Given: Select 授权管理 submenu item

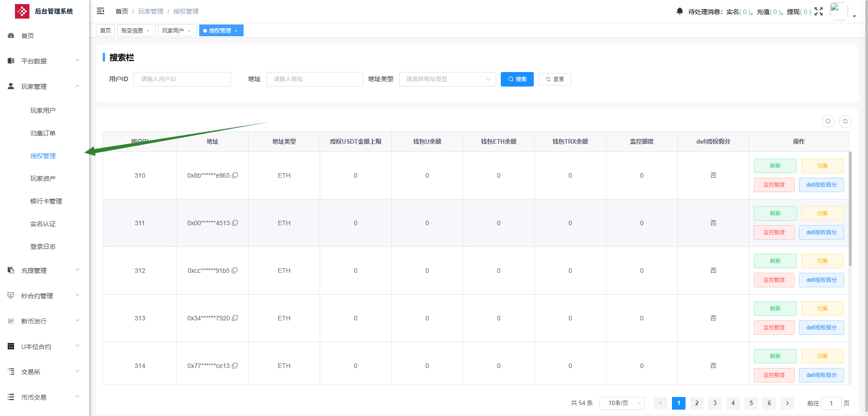Looking at the screenshot, I should click(x=44, y=156).
